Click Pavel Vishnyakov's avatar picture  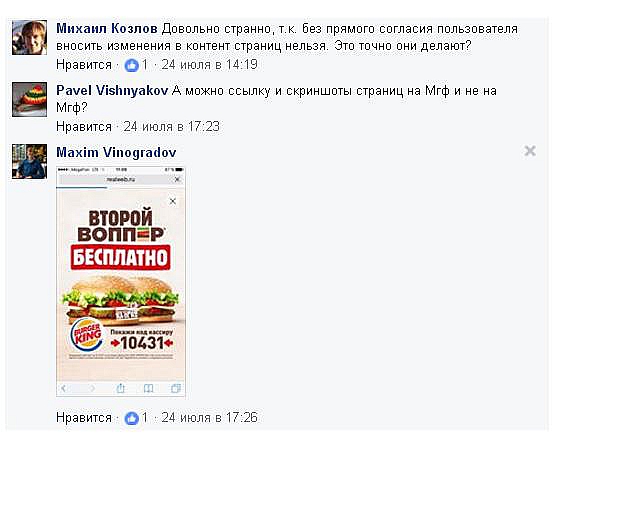tap(29, 100)
